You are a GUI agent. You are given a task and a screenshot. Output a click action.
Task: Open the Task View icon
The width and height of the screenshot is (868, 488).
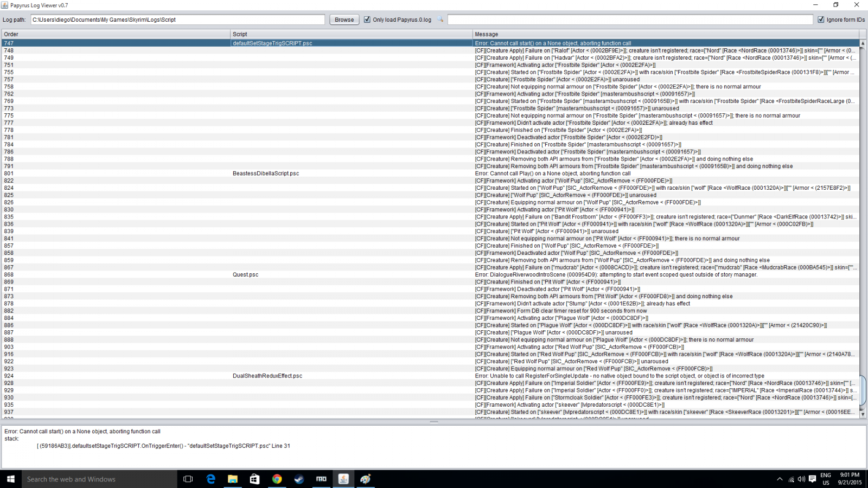[188, 479]
